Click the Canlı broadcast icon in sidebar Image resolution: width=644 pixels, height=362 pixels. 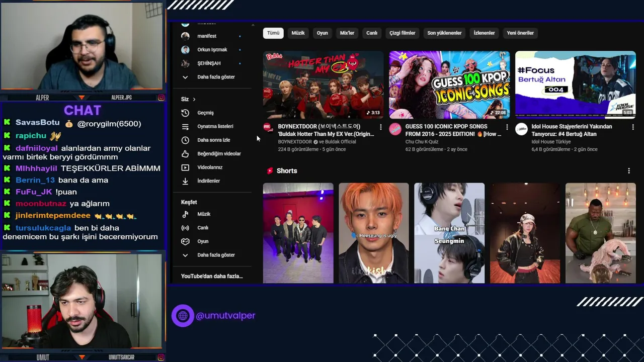click(185, 227)
